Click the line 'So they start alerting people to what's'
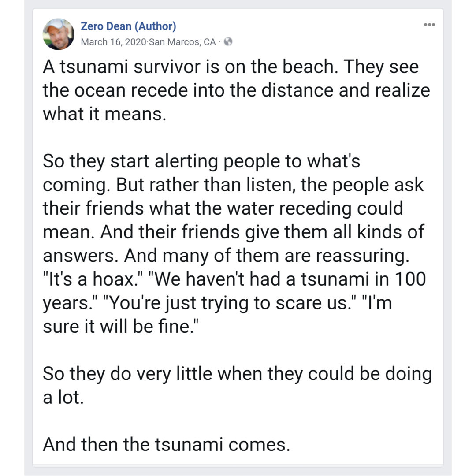 click(201, 161)
